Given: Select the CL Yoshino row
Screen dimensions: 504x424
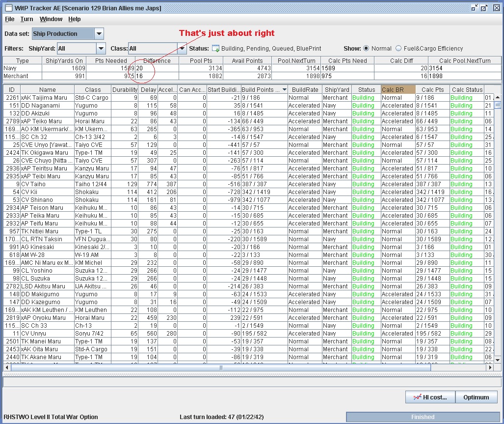Looking at the screenshot, I should coord(248,271).
